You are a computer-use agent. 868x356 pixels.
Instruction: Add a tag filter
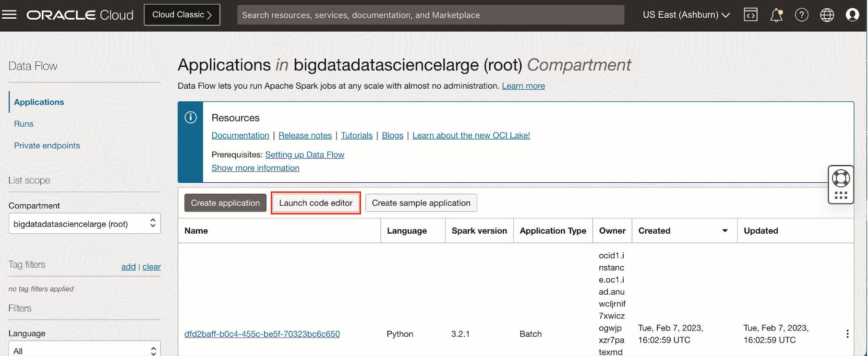[x=128, y=267]
